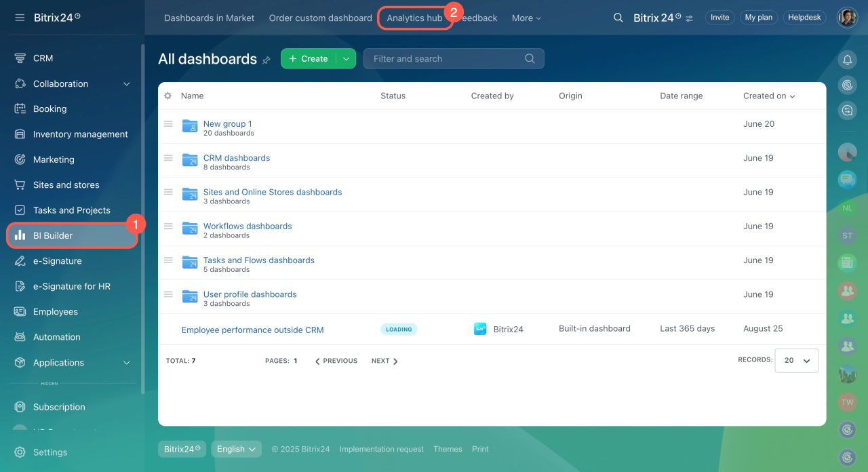Click the hamburger menu icon beside Bitrix24 logo
The height and width of the screenshot is (472, 868).
20,18
